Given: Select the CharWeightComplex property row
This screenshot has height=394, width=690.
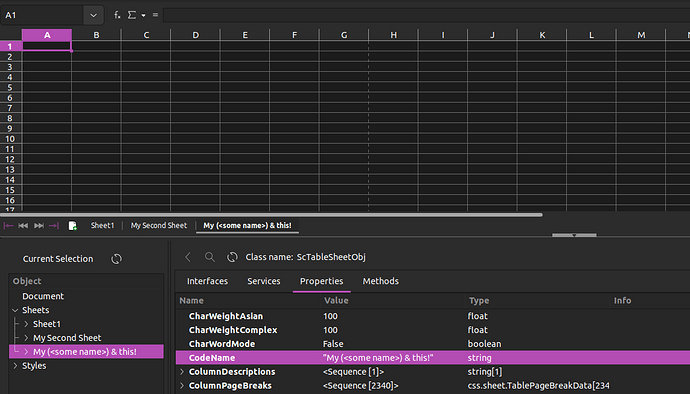Looking at the screenshot, I should click(x=433, y=330).
